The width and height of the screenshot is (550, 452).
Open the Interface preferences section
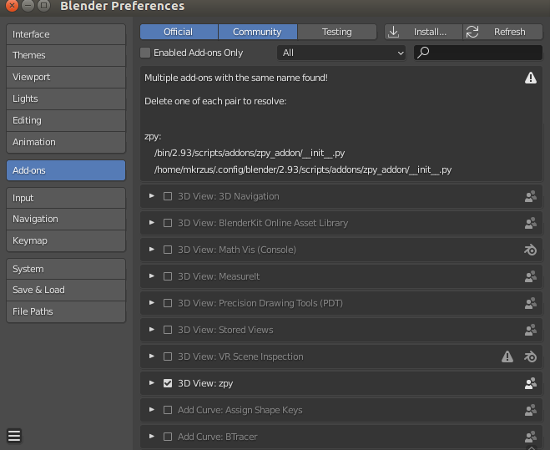pos(66,34)
